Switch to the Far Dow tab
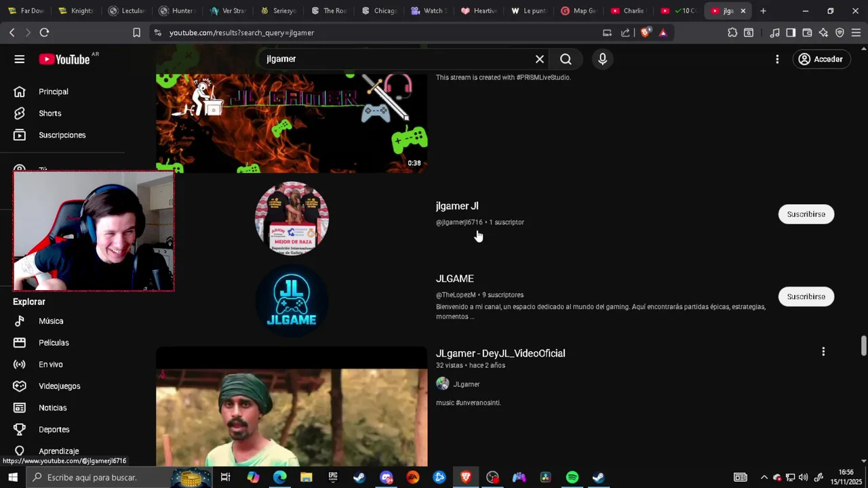Image resolution: width=868 pixels, height=488 pixels. coord(26,11)
